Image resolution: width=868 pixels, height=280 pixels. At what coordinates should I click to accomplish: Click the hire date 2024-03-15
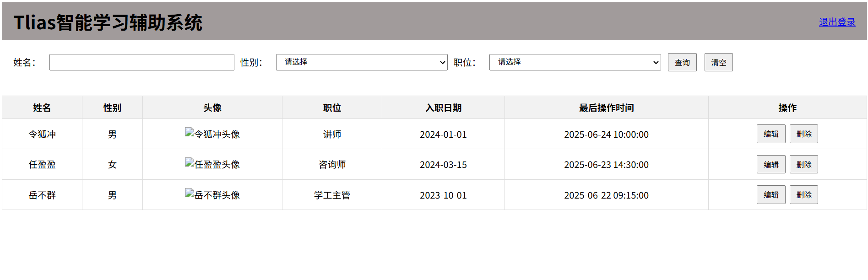443,165
